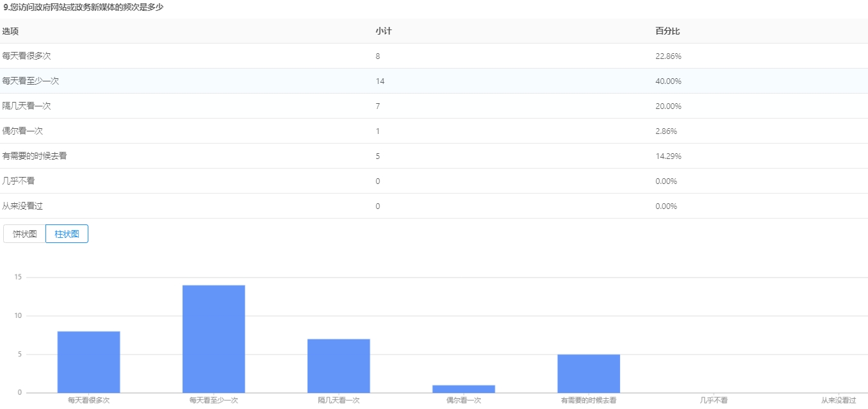Click the 几乎不看 table row label
Screen dimensions: 868x409
19,181
